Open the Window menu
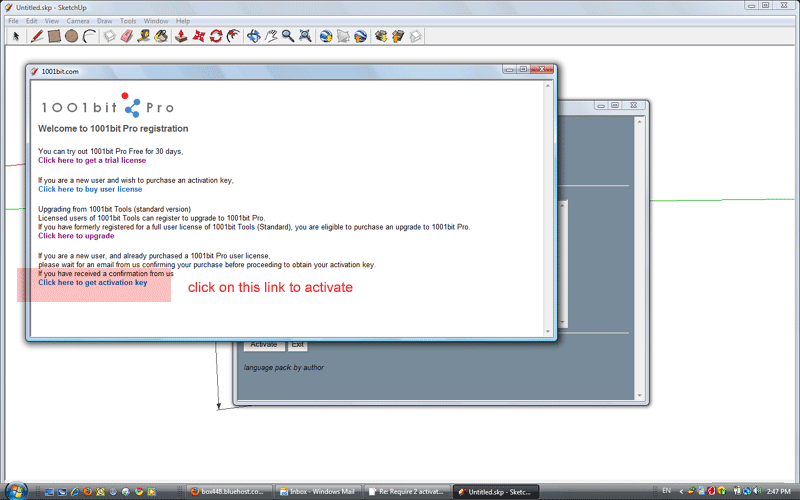This screenshot has height=500, width=800. tap(156, 21)
